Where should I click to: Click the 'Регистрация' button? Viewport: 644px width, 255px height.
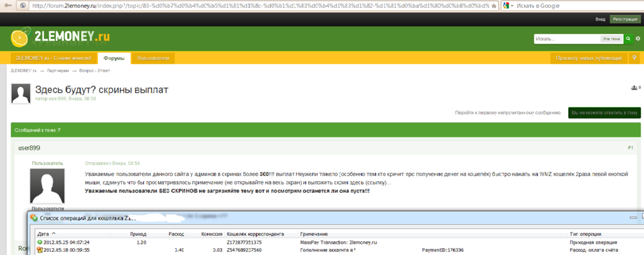coord(625,19)
